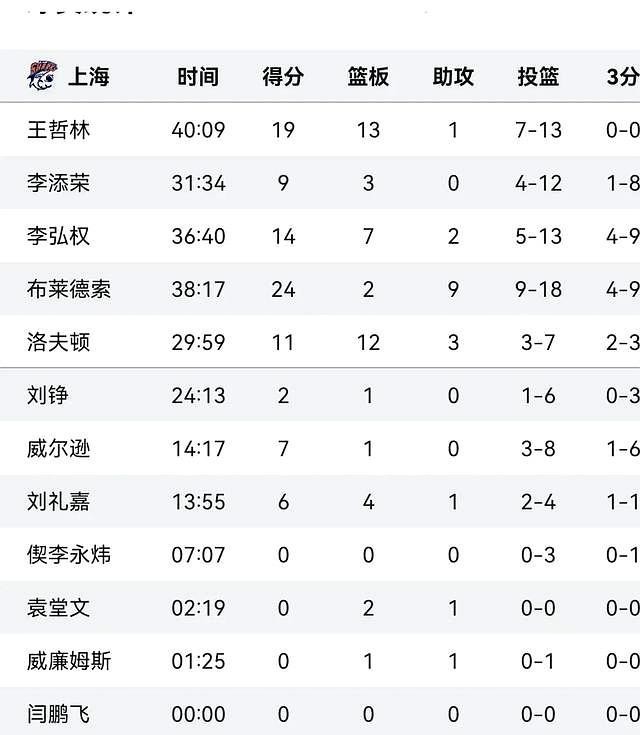
Task: Click the 助攻 column header
Action: point(453,77)
